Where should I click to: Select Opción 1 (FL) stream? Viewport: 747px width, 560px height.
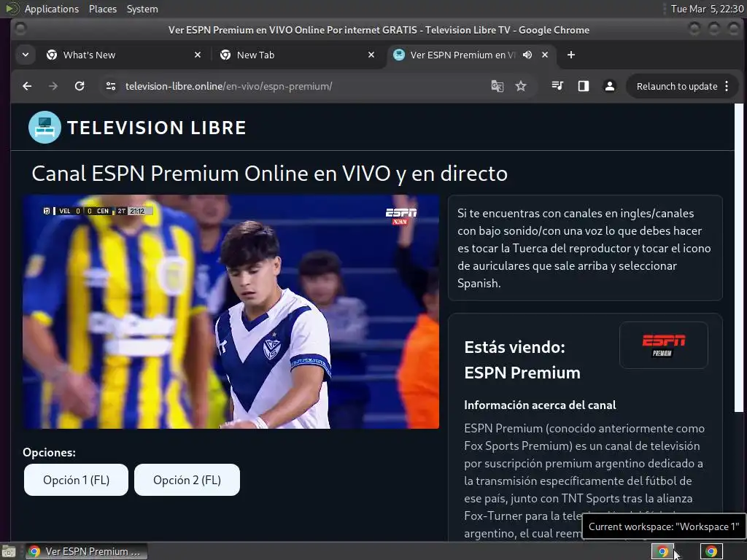point(76,480)
